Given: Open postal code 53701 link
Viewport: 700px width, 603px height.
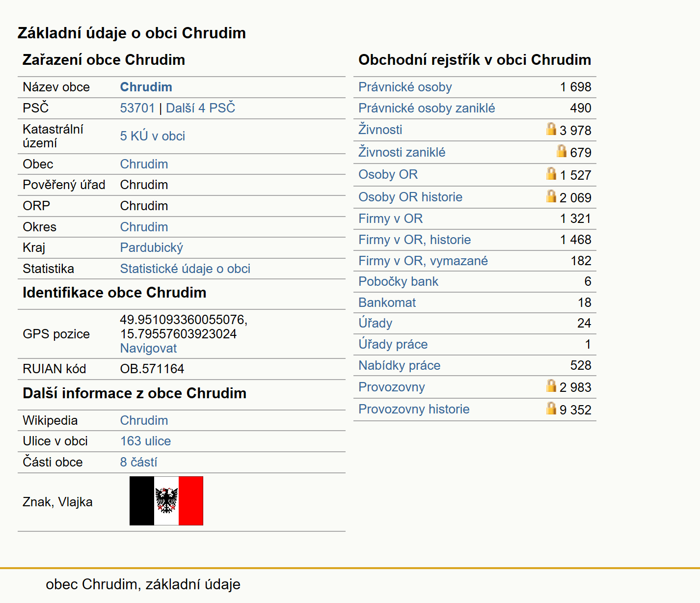Looking at the screenshot, I should (x=137, y=108).
